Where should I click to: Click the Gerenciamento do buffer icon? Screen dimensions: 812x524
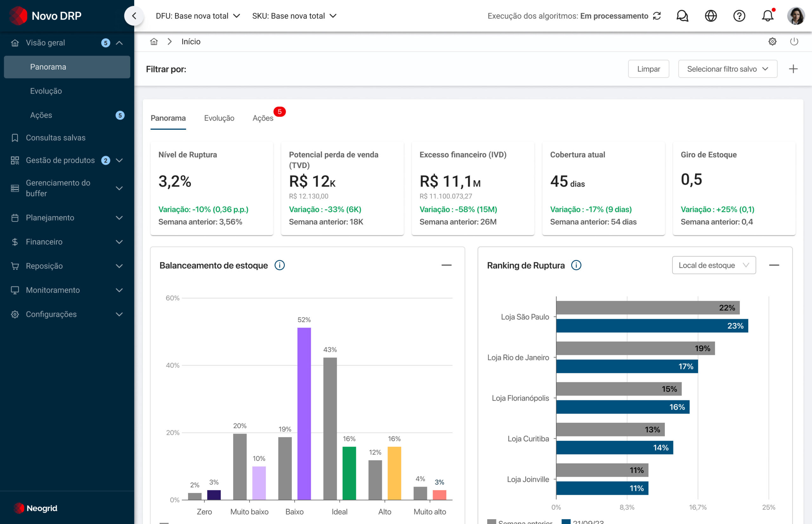(15, 188)
